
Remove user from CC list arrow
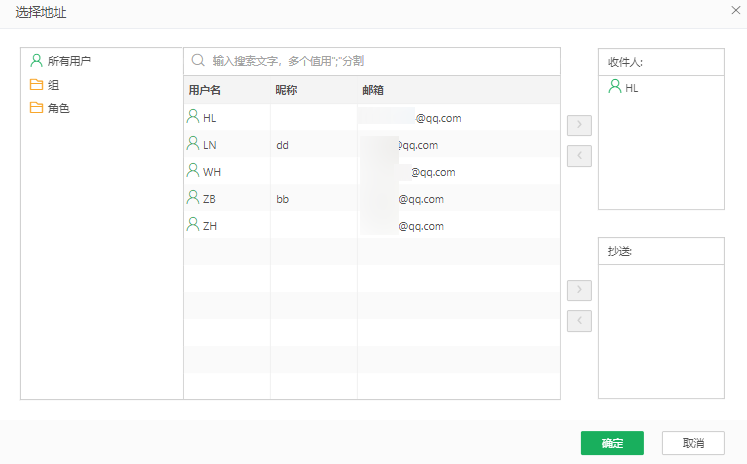coord(579,321)
